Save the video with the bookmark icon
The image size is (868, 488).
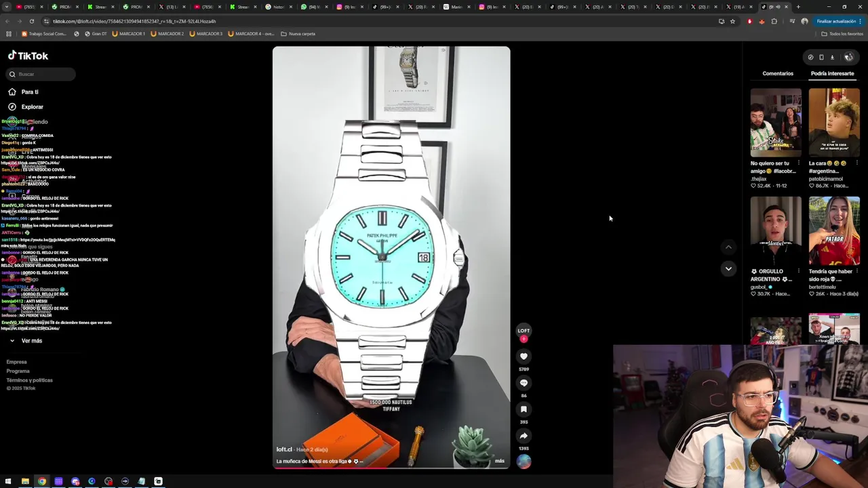(524, 409)
